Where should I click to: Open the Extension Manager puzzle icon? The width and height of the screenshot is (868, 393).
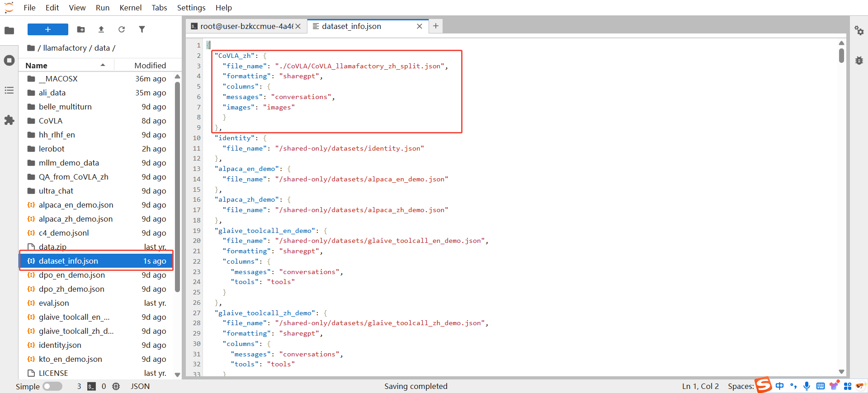pyautogui.click(x=9, y=120)
